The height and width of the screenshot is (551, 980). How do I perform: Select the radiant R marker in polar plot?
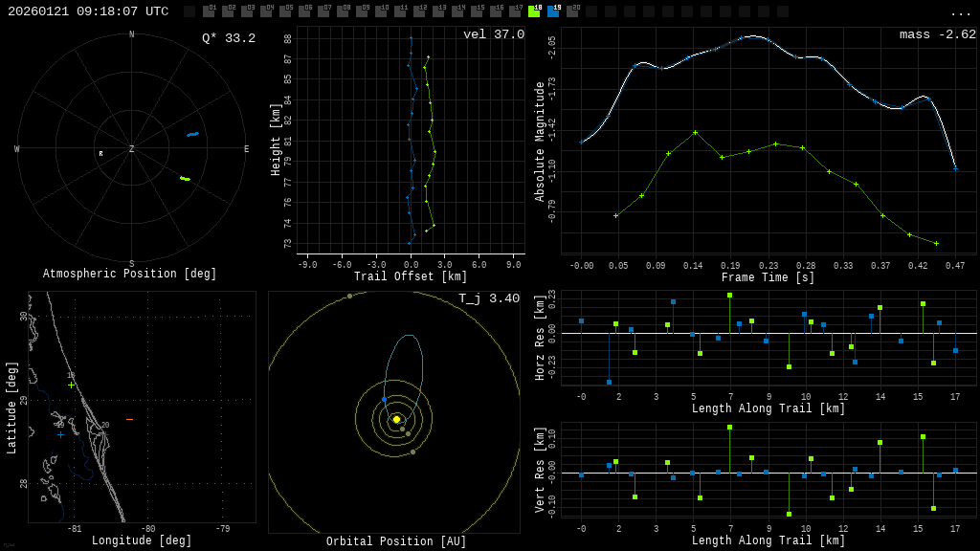point(100,154)
